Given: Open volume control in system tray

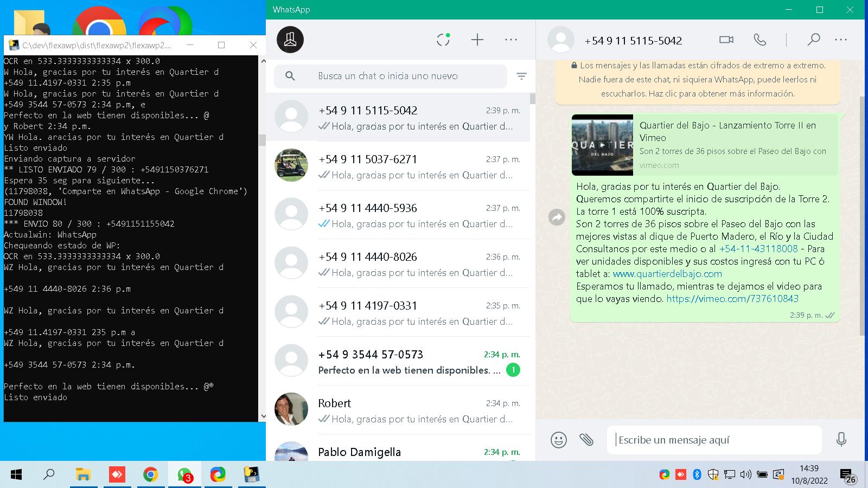Looking at the screenshot, I should point(746,475).
